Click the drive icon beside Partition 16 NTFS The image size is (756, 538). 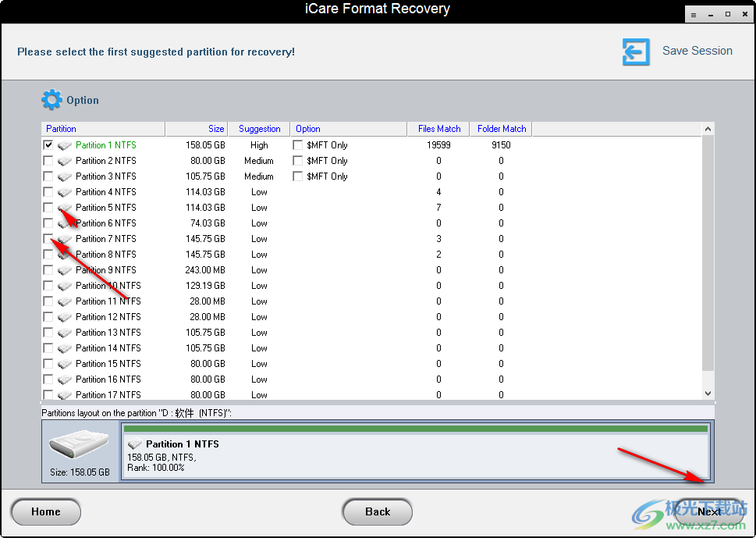65,379
